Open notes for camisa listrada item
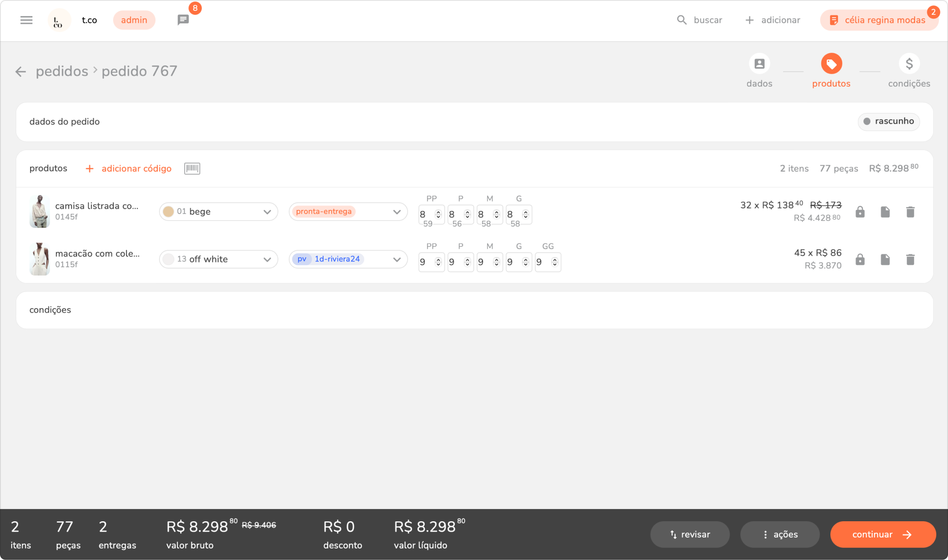Screen dimensions: 948x560 tap(885, 212)
